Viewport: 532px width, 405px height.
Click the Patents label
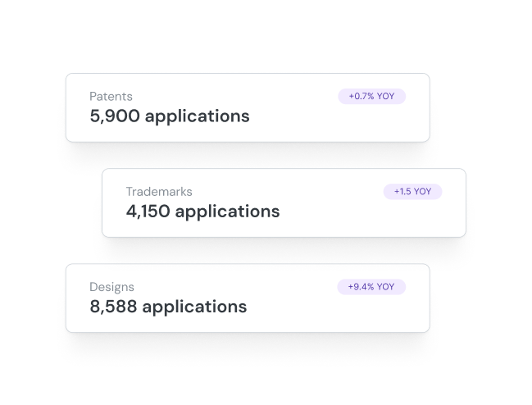(x=111, y=97)
